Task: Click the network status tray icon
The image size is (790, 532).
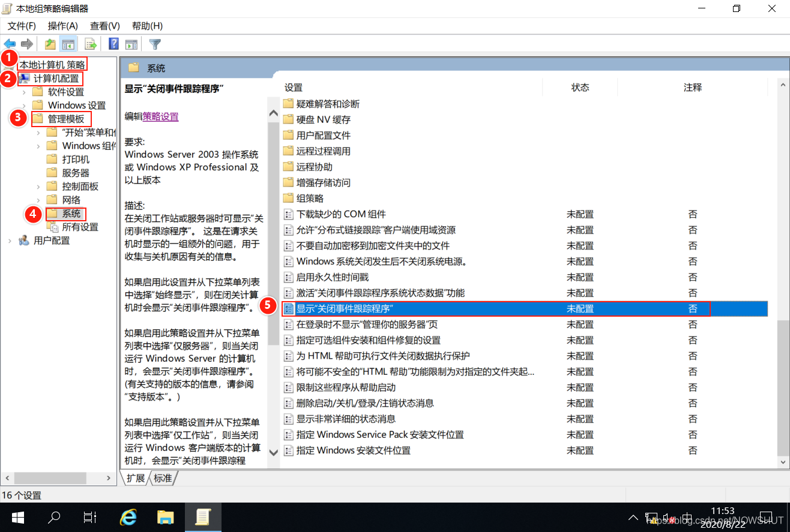Action: coord(651,517)
